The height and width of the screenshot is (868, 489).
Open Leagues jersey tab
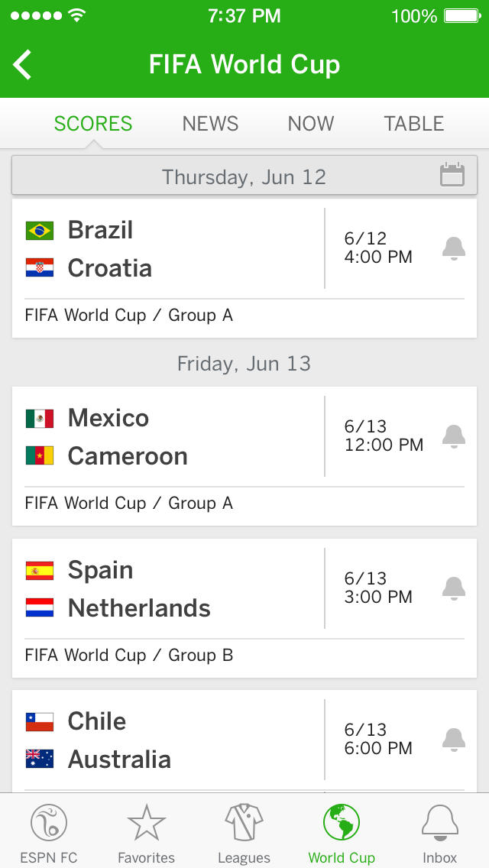point(244,834)
